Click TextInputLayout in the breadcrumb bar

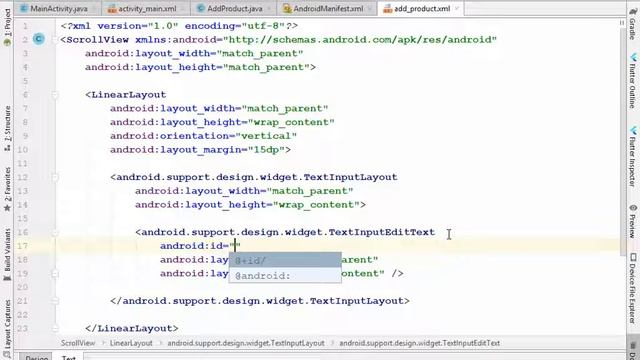coord(246,343)
